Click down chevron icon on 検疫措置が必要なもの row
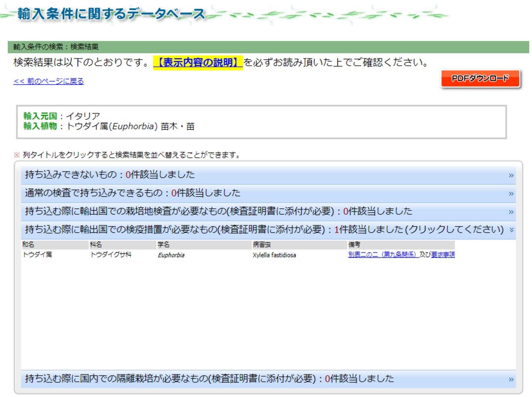This screenshot has width=532, height=397. [x=512, y=230]
